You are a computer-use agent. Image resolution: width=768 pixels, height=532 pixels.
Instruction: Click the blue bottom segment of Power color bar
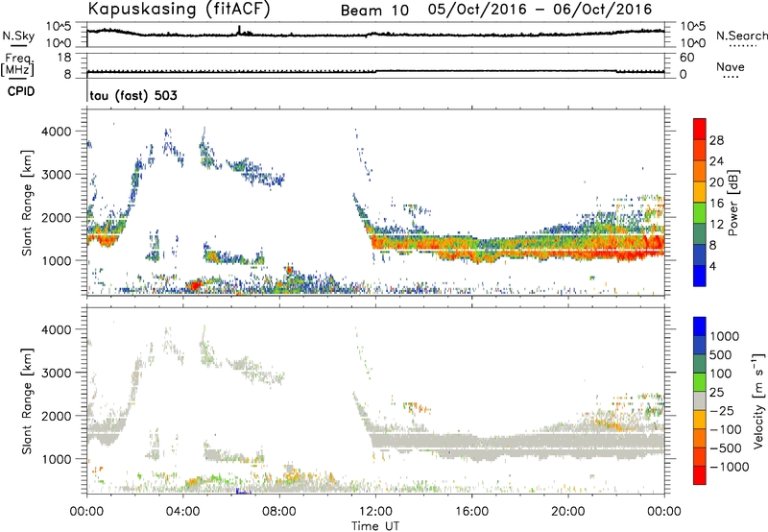(700, 276)
